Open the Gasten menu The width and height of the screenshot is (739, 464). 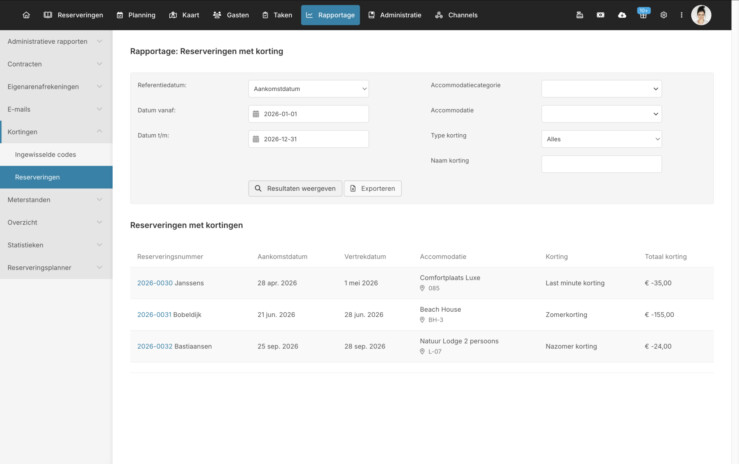[x=231, y=15]
